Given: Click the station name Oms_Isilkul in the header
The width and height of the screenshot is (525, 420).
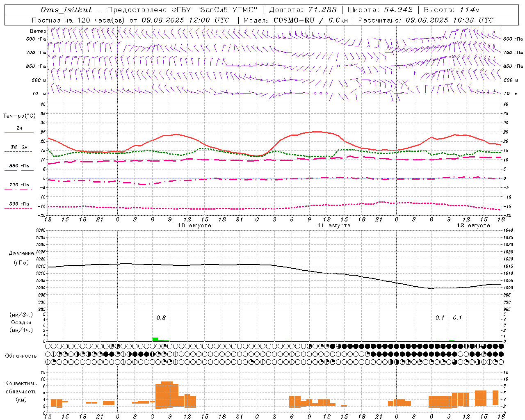Looking at the screenshot, I should (66, 10).
